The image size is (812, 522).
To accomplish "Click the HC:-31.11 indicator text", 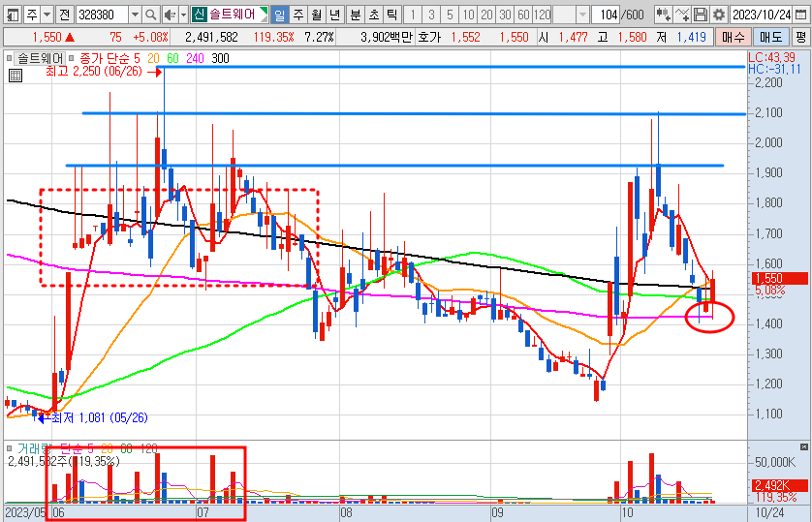I will [775, 69].
